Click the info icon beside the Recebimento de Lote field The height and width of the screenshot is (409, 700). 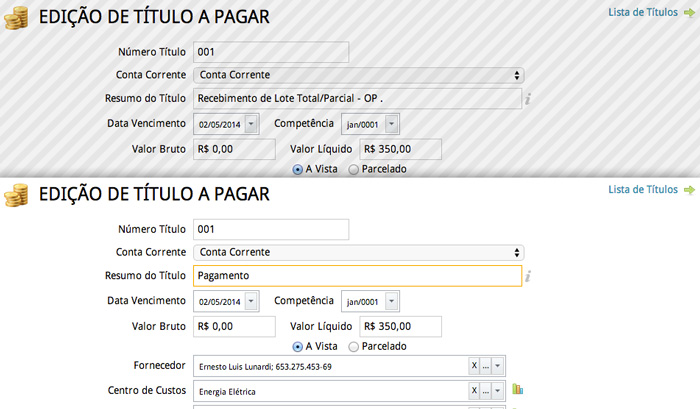coord(529,98)
